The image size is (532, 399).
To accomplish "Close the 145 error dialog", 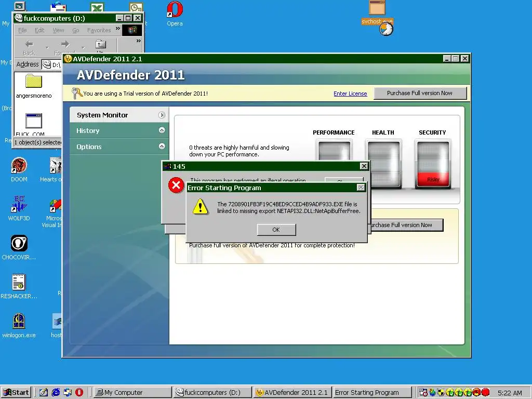I will click(x=364, y=166).
